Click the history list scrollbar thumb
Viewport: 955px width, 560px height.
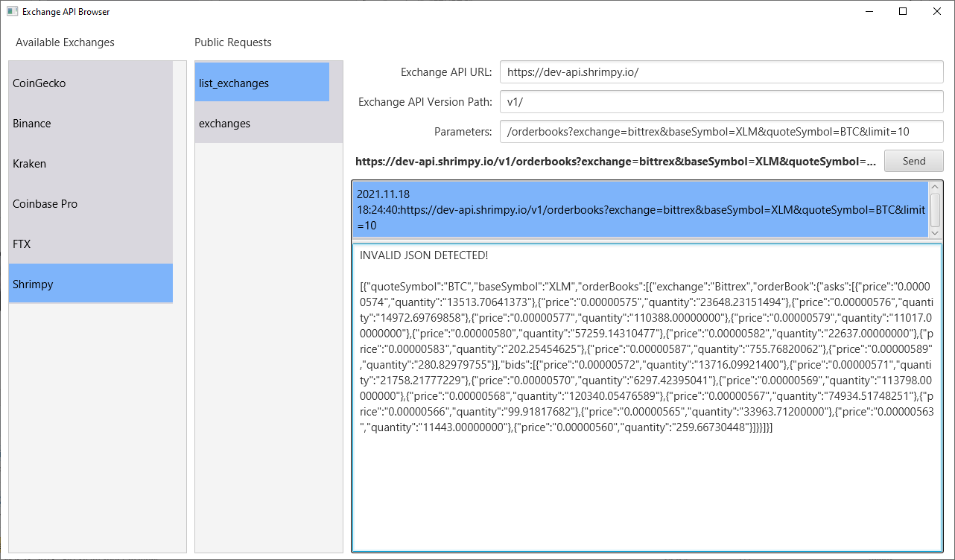click(x=936, y=211)
